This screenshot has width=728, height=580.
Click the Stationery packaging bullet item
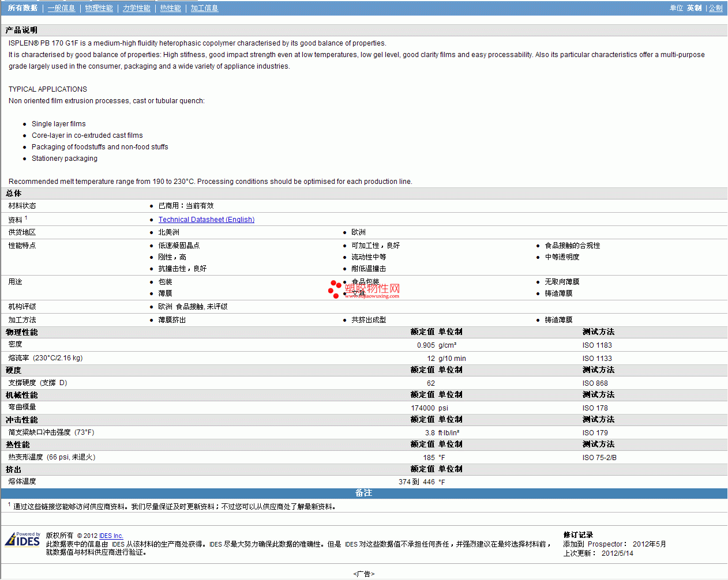click(65, 159)
